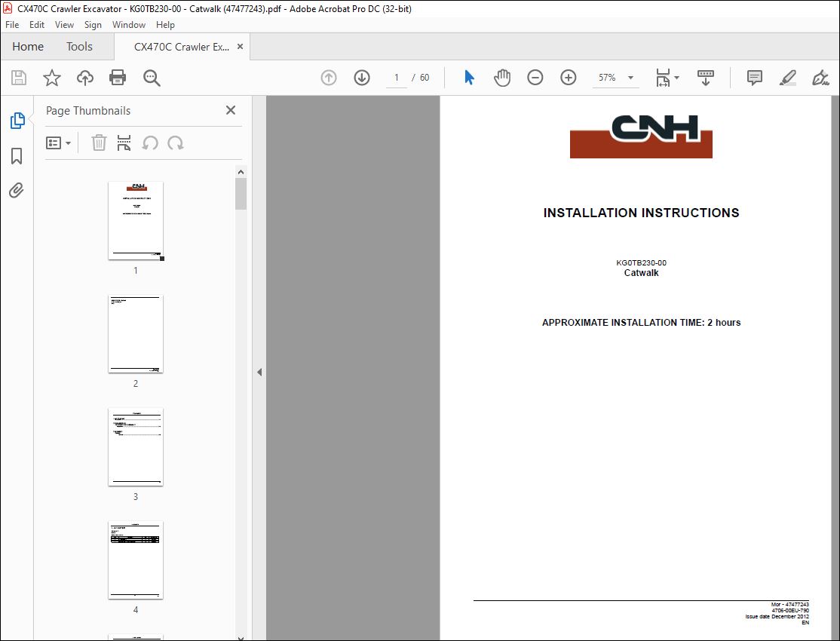Screen dimensions: 840x641
Task: Open the find text magnifier tool
Action: [x=152, y=78]
